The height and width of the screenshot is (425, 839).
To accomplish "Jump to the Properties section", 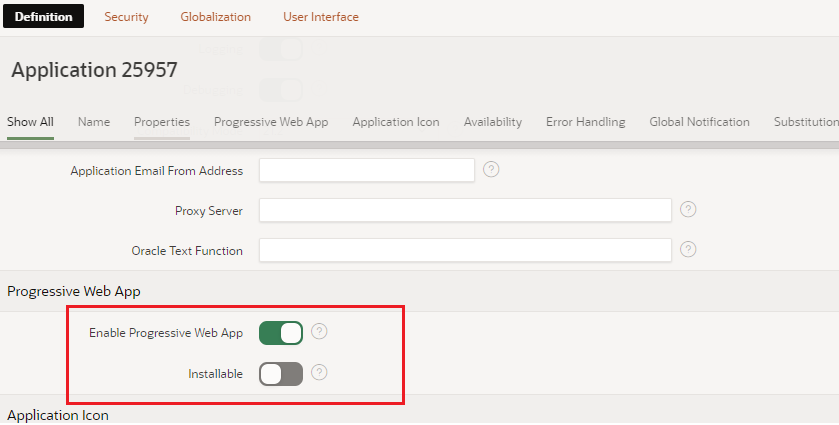I will coord(162,122).
